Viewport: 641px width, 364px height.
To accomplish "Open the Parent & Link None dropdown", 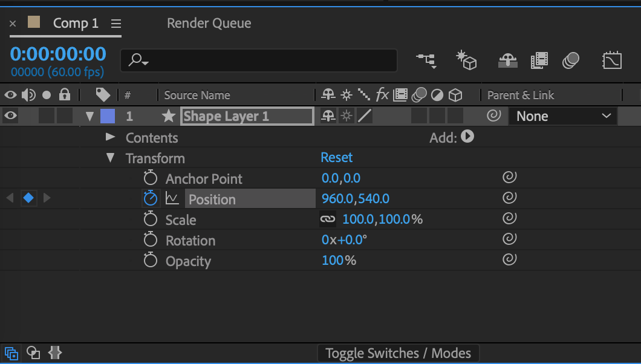I will click(x=563, y=116).
